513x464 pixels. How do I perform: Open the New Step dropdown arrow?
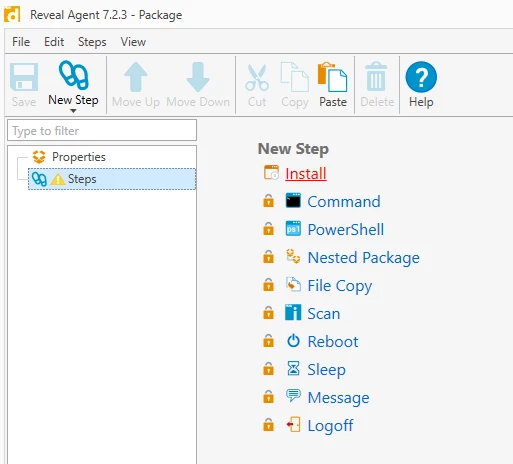pyautogui.click(x=73, y=111)
